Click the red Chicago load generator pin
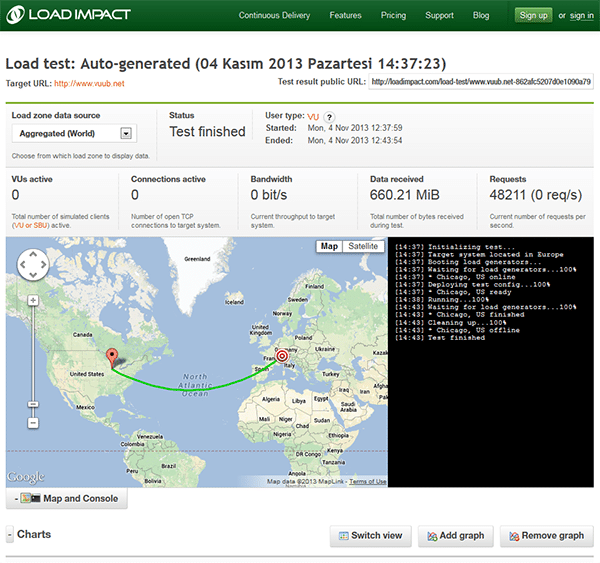The height and width of the screenshot is (563, 600). pyautogui.click(x=112, y=356)
